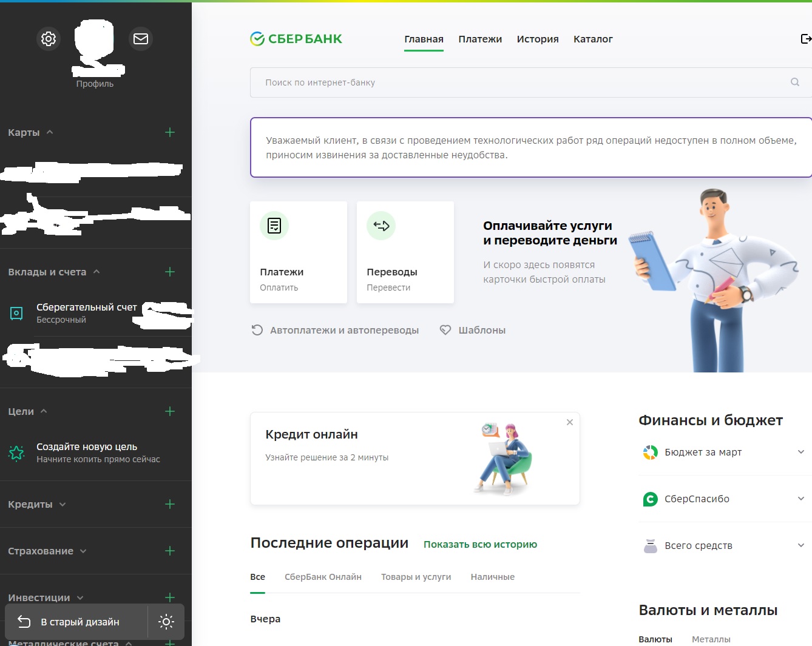The width and height of the screenshot is (812, 646).
Task: Switch to the Металлы tab
Action: click(711, 639)
